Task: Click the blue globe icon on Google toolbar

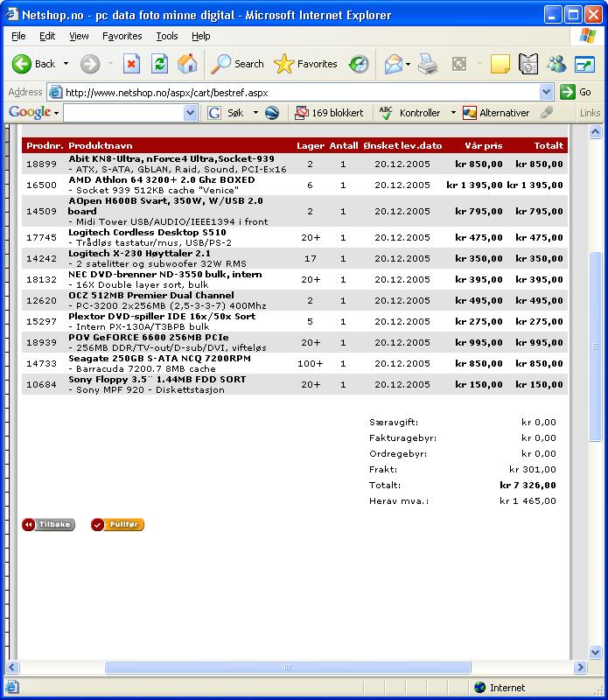Action: click(272, 113)
